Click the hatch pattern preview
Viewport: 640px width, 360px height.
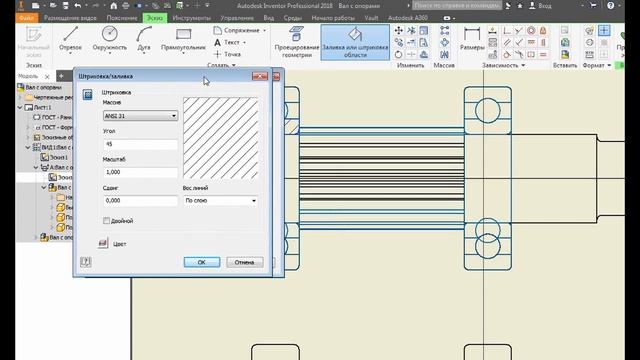pyautogui.click(x=220, y=138)
